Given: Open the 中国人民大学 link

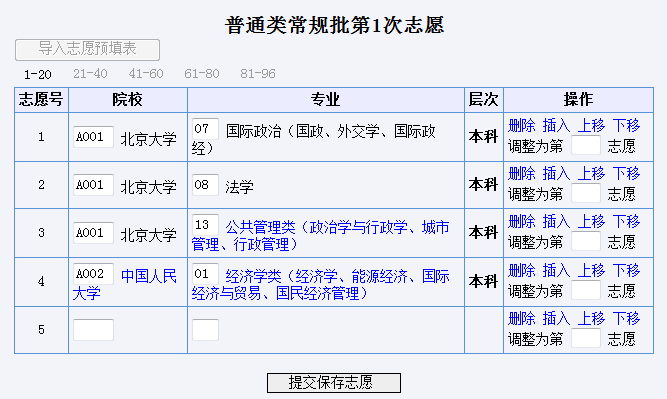Looking at the screenshot, I should coord(125,285).
